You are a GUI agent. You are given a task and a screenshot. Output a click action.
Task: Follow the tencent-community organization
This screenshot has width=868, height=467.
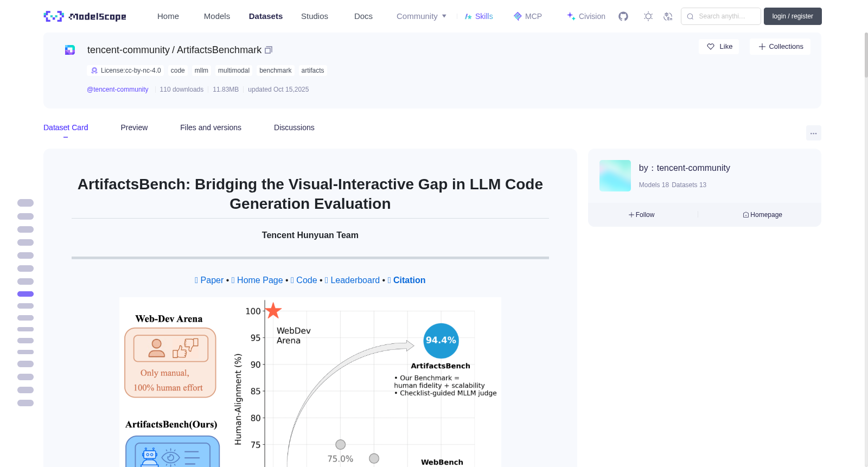(x=642, y=215)
